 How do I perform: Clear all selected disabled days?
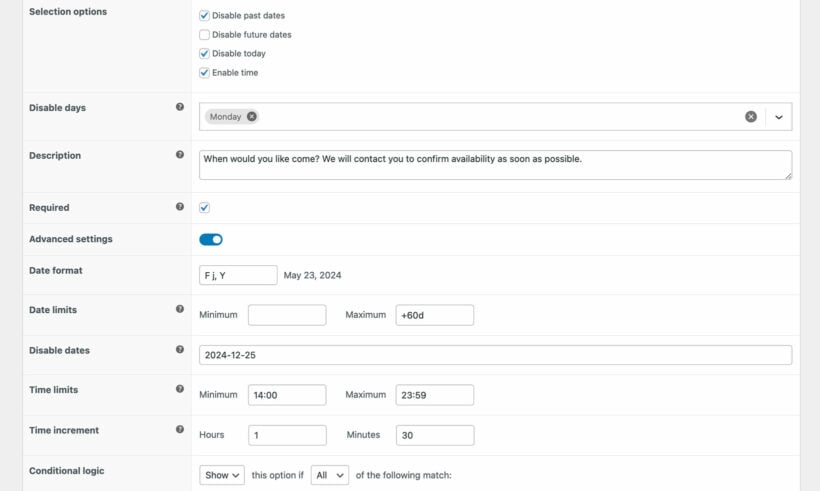[750, 117]
